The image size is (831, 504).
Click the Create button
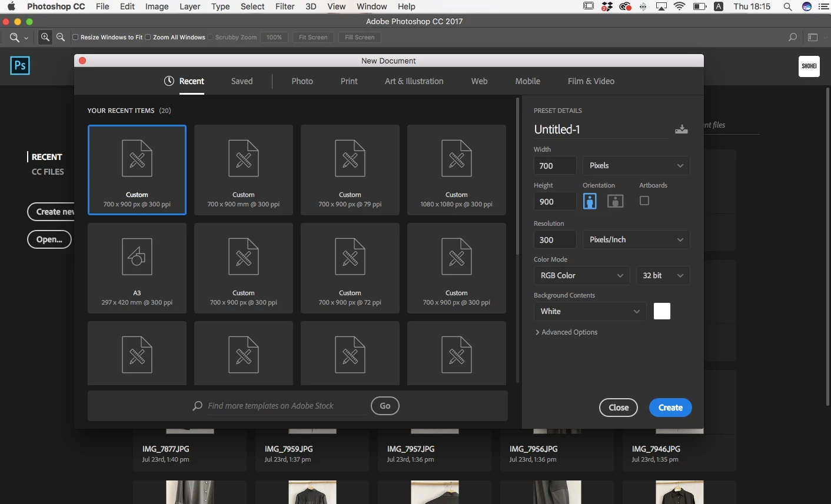(x=670, y=408)
